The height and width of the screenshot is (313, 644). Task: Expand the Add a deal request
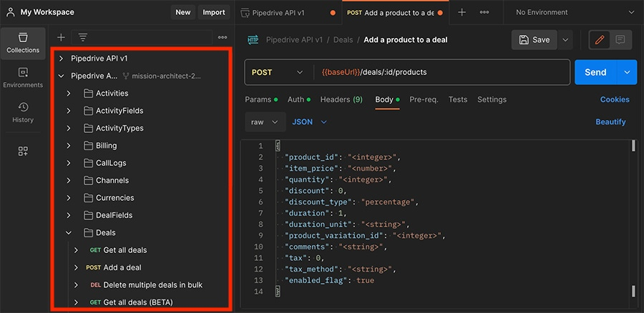[76, 267]
